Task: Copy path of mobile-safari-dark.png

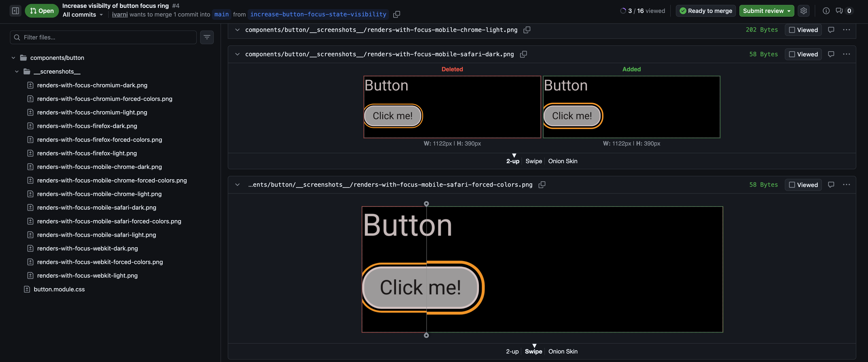Action: click(523, 54)
